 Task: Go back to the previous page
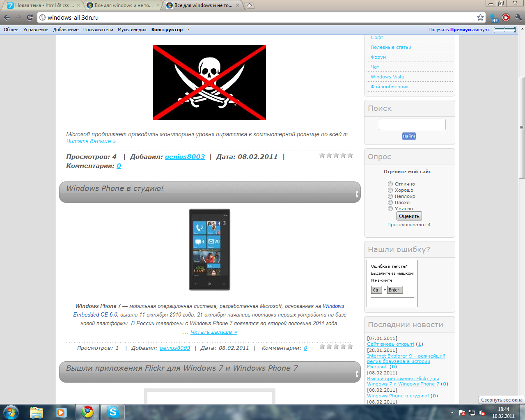pyautogui.click(x=7, y=18)
